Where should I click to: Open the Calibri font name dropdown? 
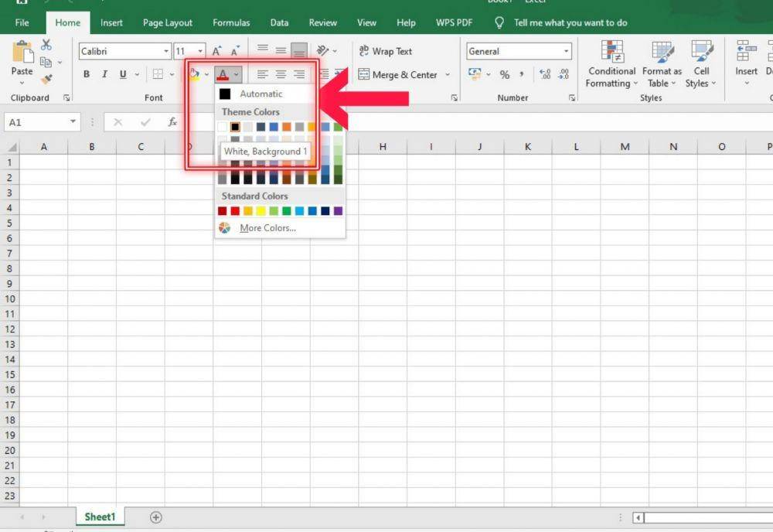[166, 51]
